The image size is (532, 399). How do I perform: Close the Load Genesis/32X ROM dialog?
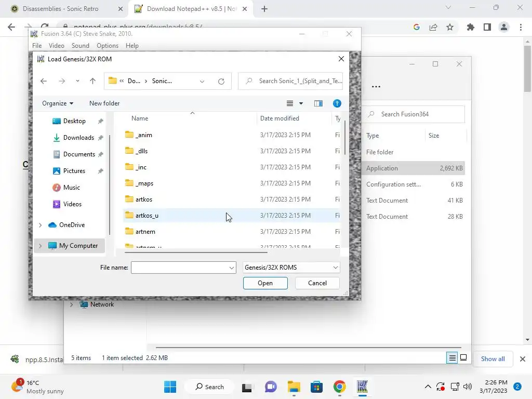pos(341,59)
